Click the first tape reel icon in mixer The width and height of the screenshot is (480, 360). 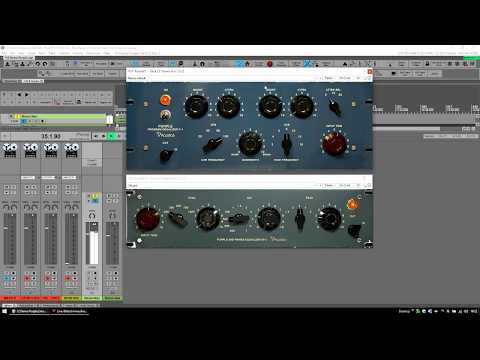(x=10, y=150)
